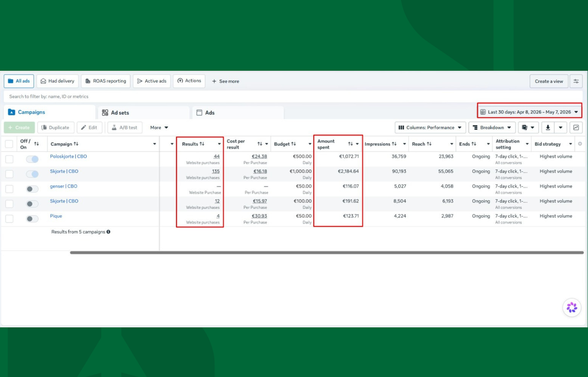The image size is (588, 377).
Task: Open the More dropdown menu
Action: (x=159, y=127)
